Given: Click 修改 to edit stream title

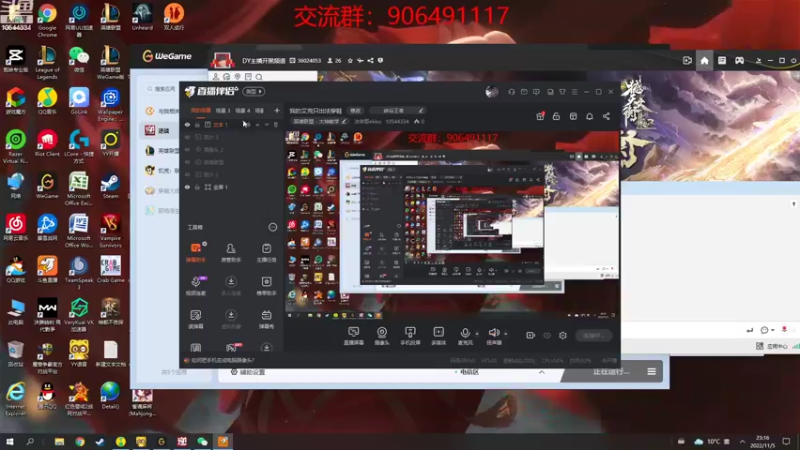Looking at the screenshot, I should [355, 111].
